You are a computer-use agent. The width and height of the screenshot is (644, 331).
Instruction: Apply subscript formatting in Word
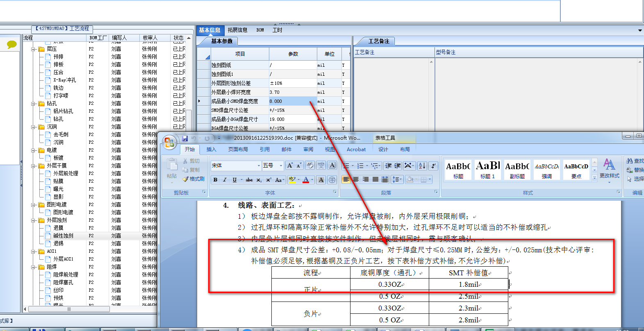pyautogui.click(x=259, y=179)
